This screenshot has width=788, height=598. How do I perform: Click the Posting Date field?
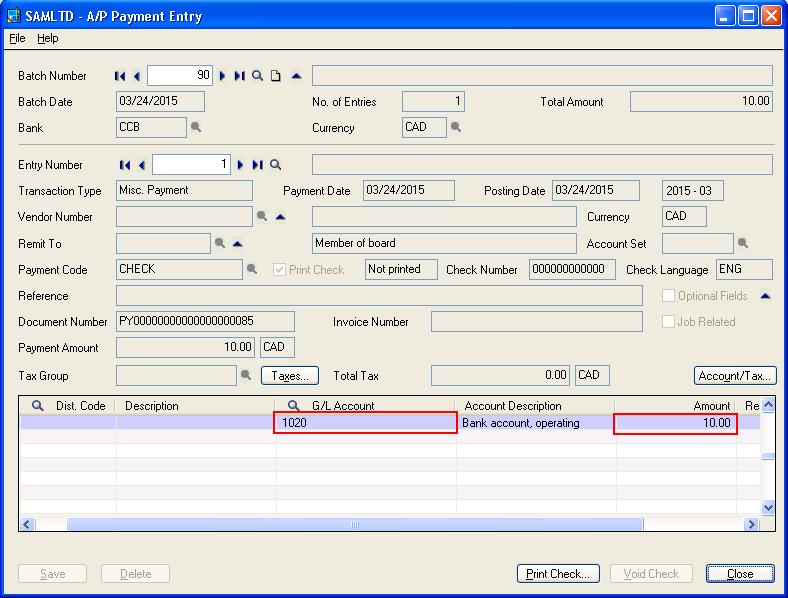(596, 190)
